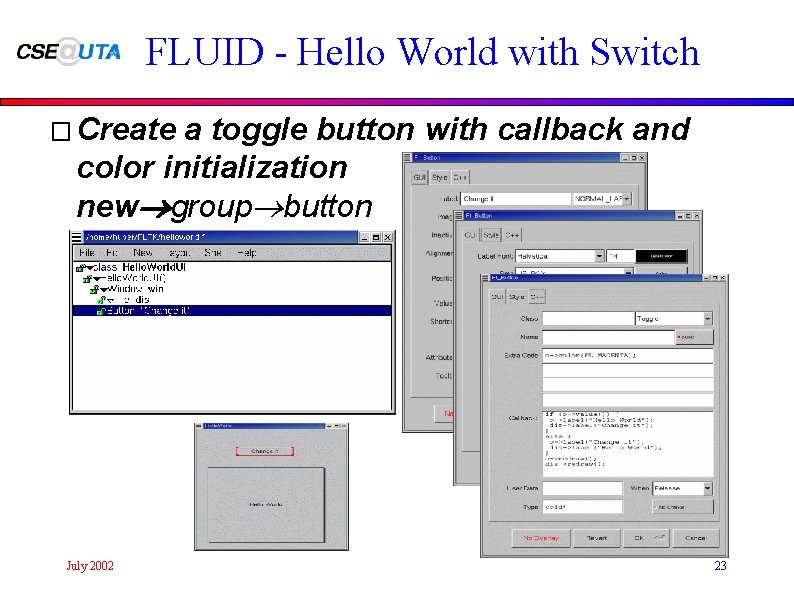Select the class HelloWorldUI tree row
The image size is (794, 595).
[232, 267]
